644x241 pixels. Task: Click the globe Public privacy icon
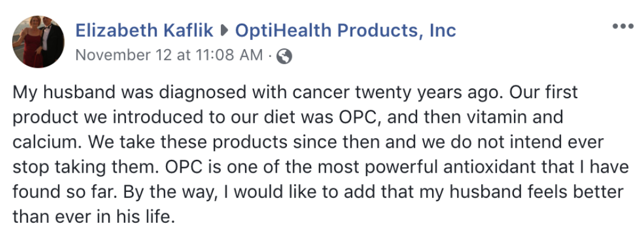(284, 56)
